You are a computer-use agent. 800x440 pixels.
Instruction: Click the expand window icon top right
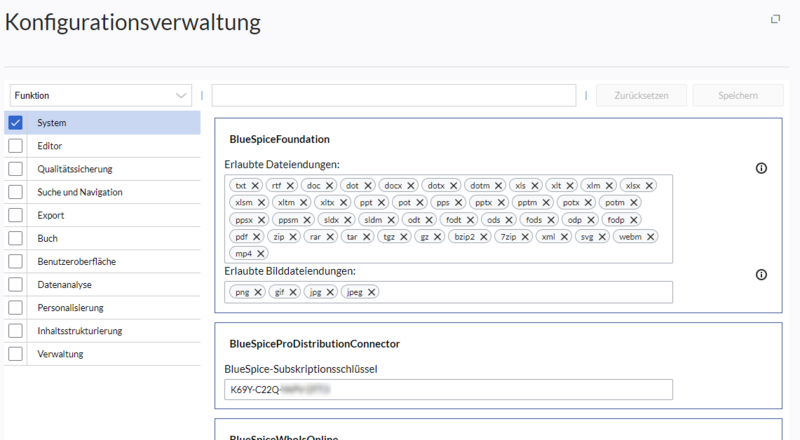(x=776, y=19)
